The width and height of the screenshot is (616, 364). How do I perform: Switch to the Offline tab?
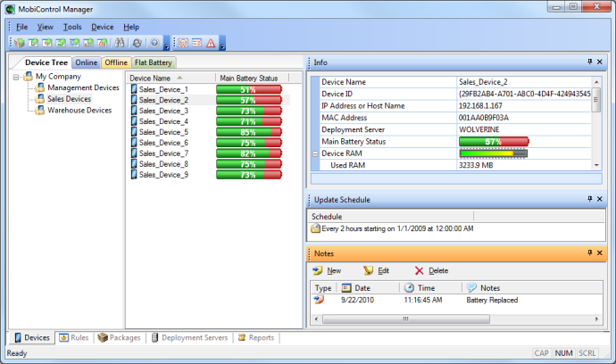point(116,62)
